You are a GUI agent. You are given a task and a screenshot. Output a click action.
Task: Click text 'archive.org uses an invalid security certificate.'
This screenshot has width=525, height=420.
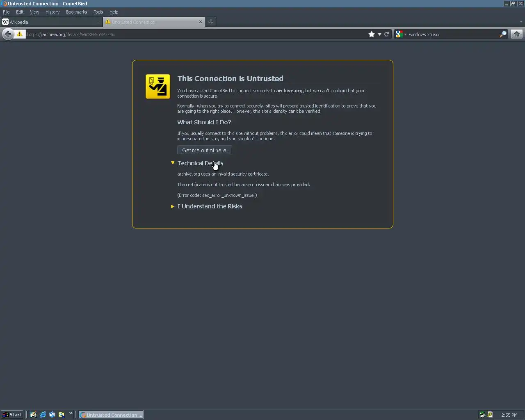pos(223,174)
